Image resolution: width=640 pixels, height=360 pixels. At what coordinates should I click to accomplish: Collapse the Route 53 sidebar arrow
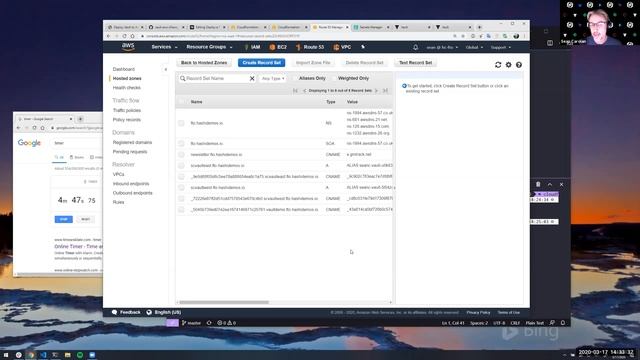pos(166,69)
